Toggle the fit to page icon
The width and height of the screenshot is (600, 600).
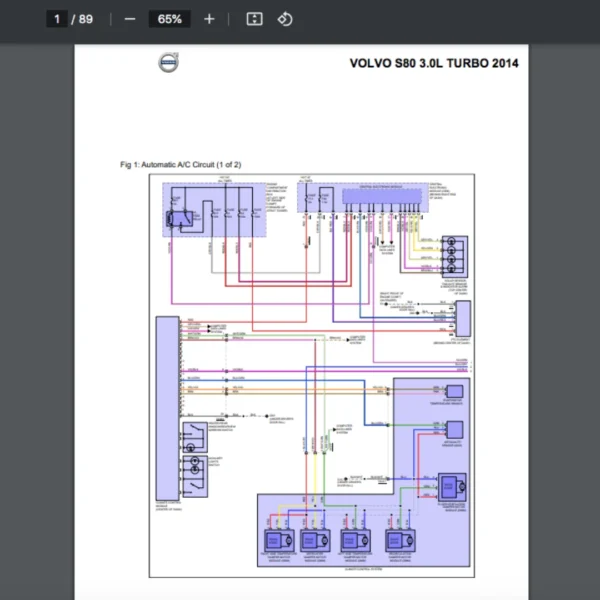click(254, 19)
